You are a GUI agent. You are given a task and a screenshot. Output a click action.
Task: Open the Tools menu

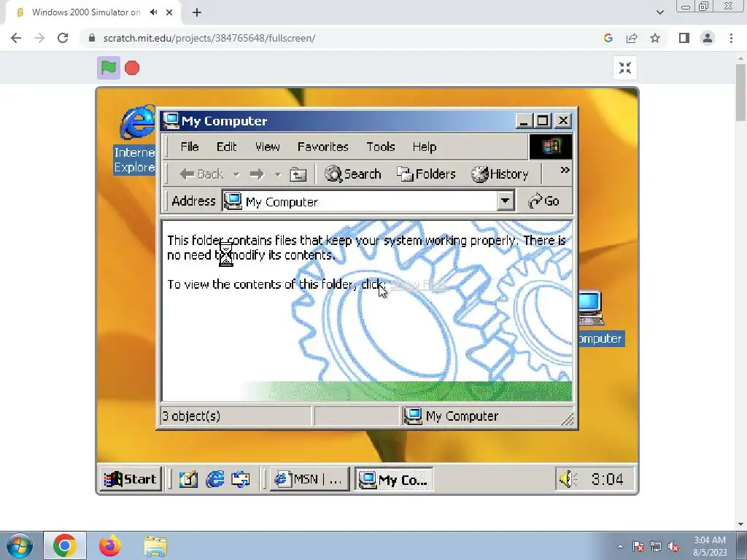(x=381, y=147)
